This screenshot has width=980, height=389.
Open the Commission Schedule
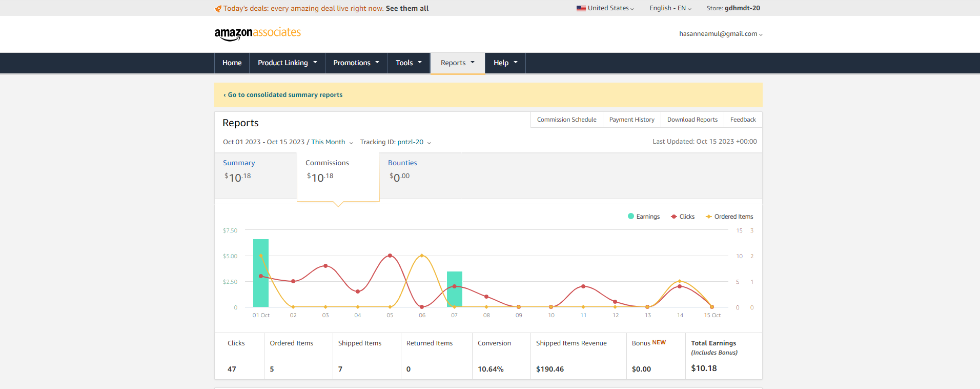click(x=567, y=120)
